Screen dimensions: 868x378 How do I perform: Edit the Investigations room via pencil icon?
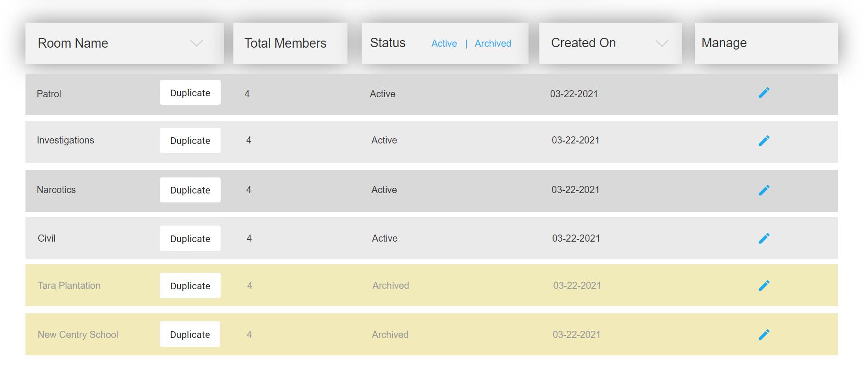[764, 141]
